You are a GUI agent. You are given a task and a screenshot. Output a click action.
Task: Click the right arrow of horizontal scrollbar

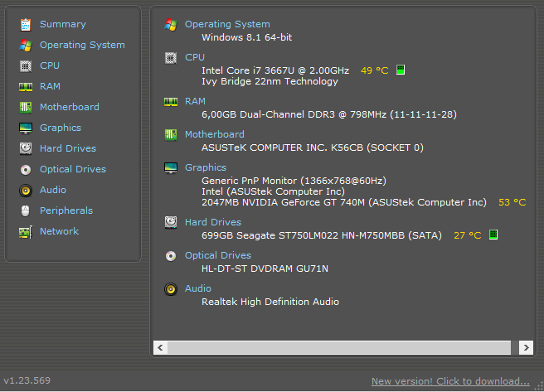point(526,347)
